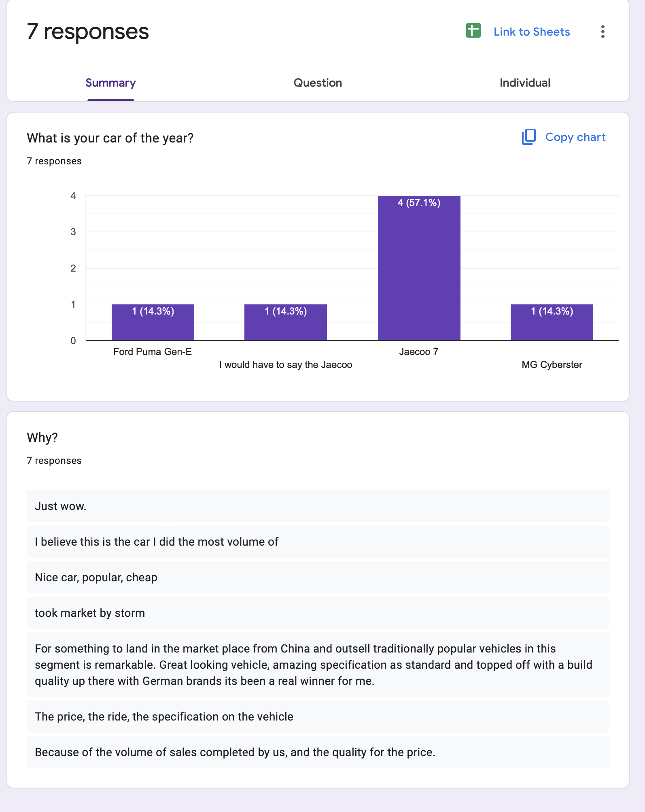Click the long response about China market
The height and width of the screenshot is (812, 645).
[318, 665]
